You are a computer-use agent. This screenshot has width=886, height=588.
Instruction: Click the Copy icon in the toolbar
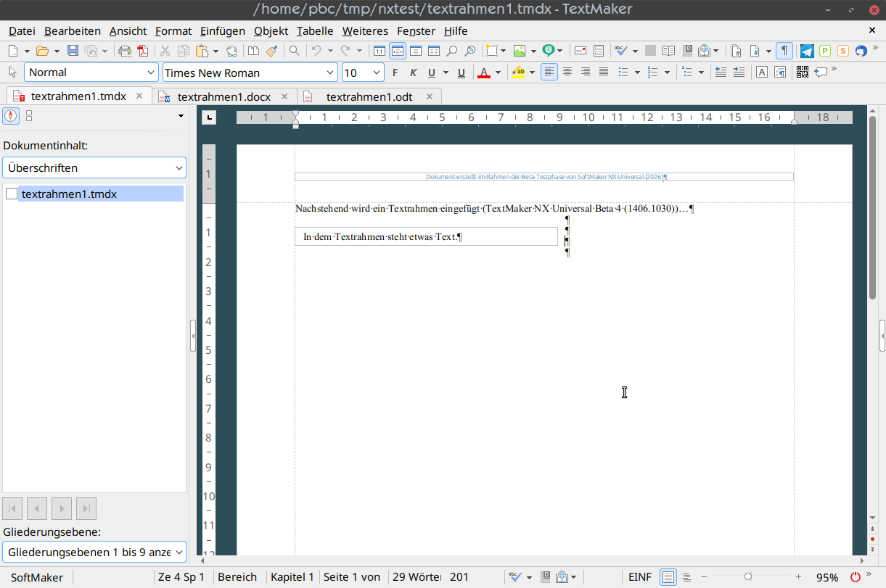183,51
